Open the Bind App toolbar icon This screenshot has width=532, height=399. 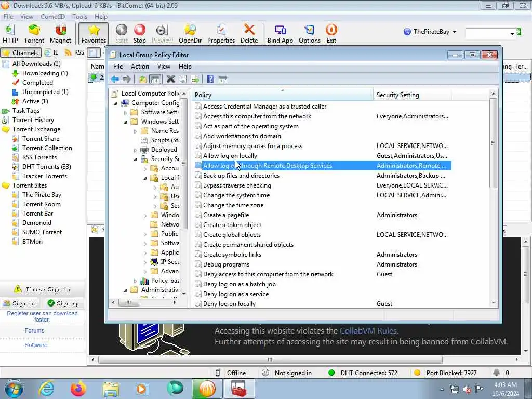coord(280,34)
